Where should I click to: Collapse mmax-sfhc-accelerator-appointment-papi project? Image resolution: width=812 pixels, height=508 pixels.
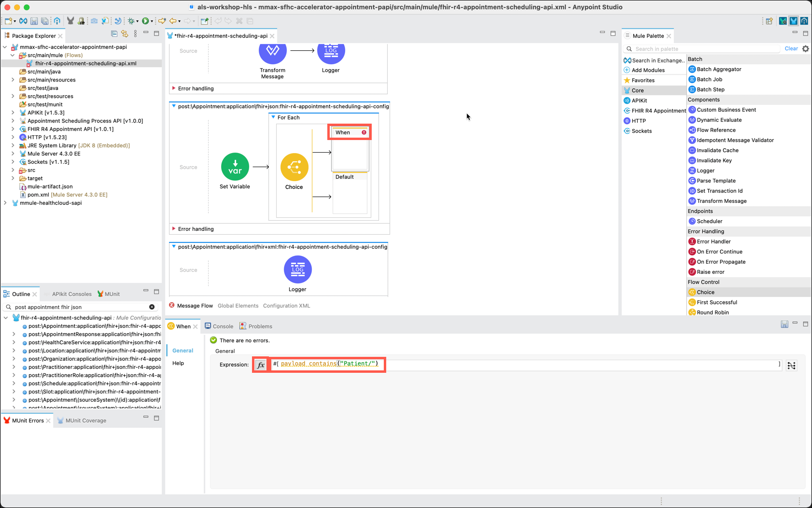5,47
